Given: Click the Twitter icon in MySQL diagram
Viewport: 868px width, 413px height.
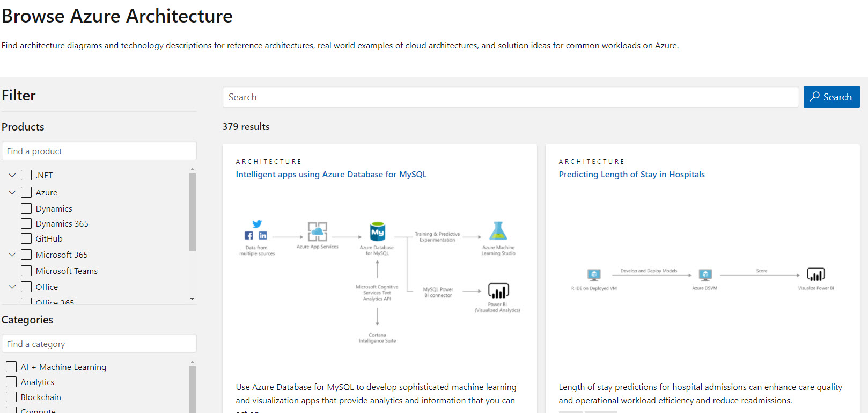Looking at the screenshot, I should click(x=257, y=224).
